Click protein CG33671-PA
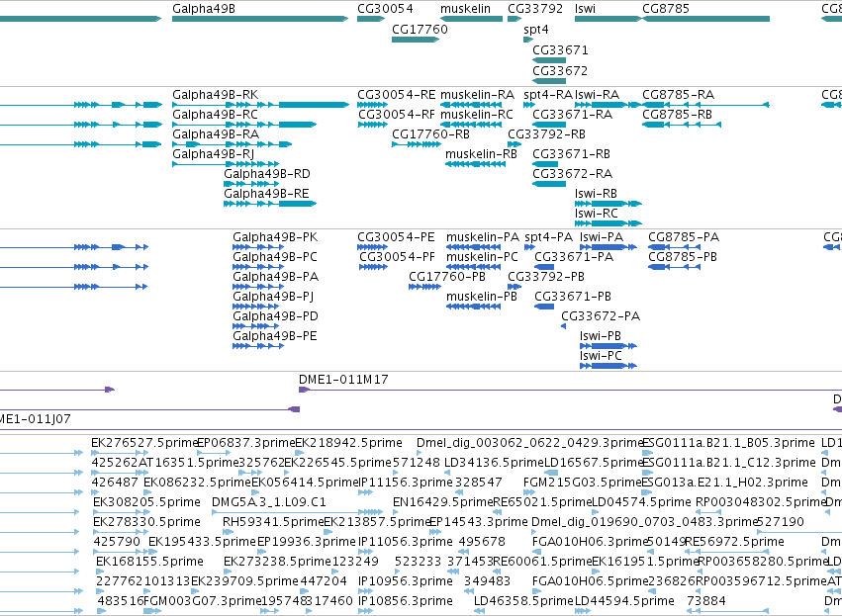842x616 pixels. pyautogui.click(x=574, y=257)
